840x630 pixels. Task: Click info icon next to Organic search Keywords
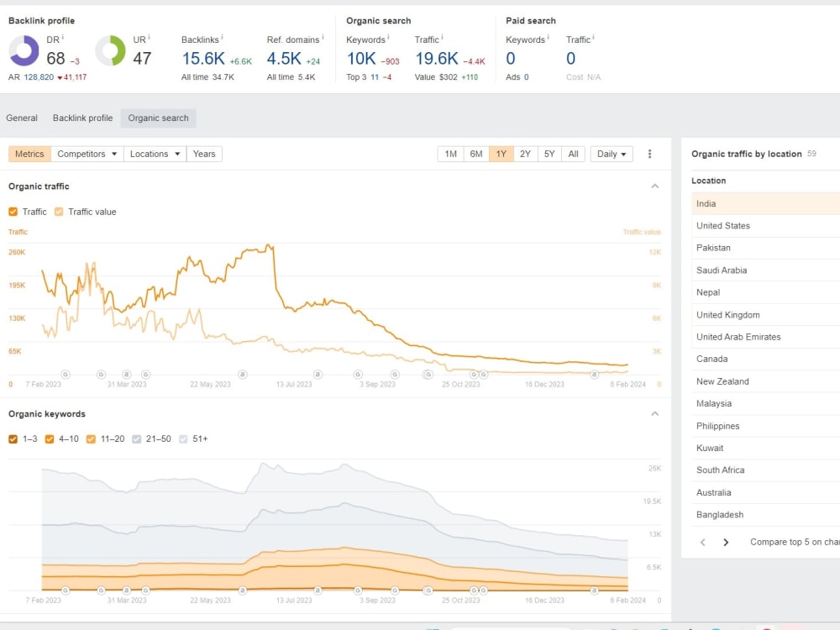[388, 38]
